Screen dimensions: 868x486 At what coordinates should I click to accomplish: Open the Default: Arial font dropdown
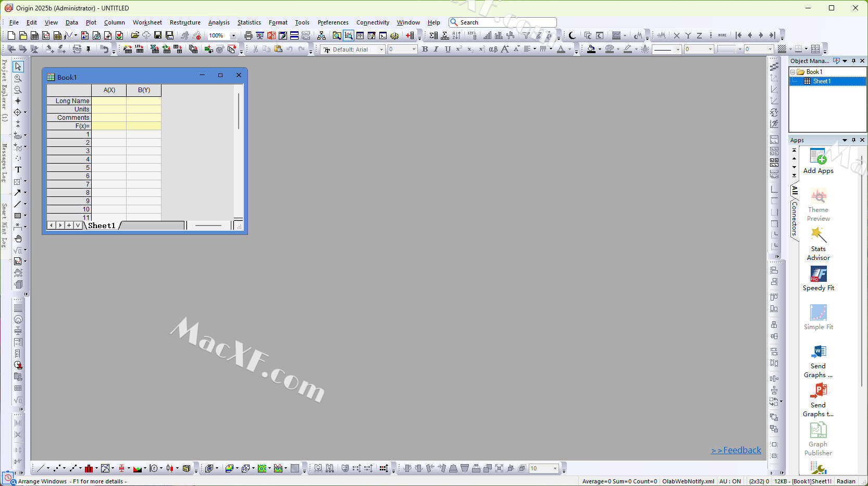[381, 49]
